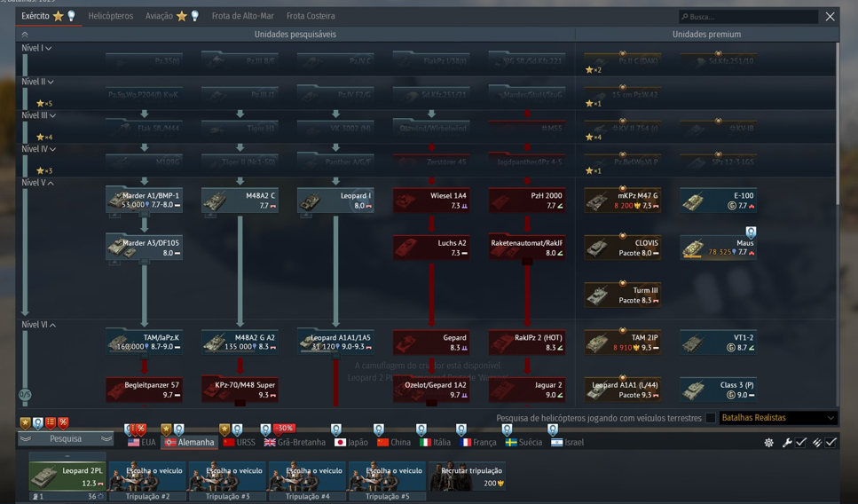The image size is (858, 504).
Task: Select the Leopard 2PL crew slot
Action: (x=67, y=476)
